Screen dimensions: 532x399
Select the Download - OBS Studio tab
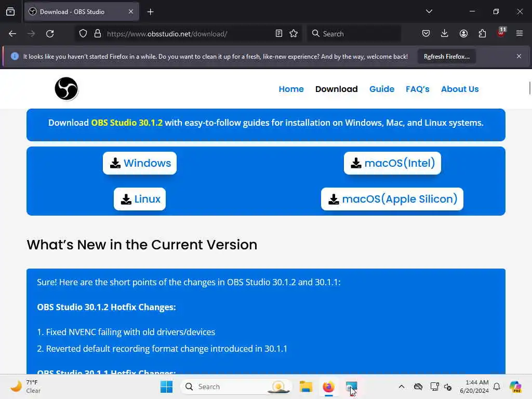point(82,12)
